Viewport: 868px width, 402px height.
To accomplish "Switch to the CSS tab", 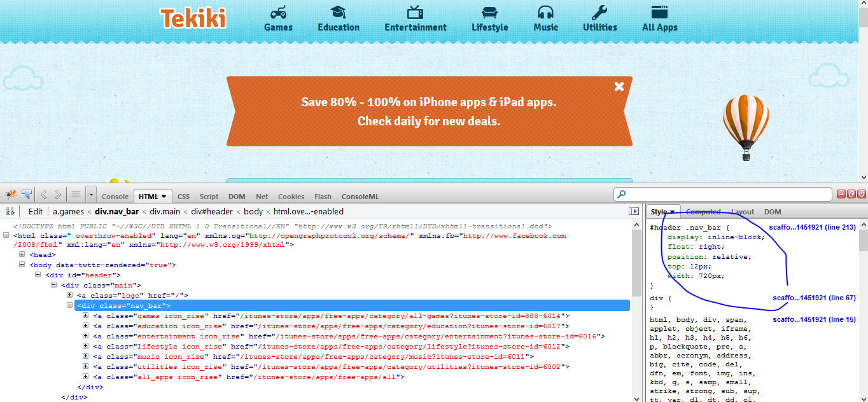I will tap(183, 197).
